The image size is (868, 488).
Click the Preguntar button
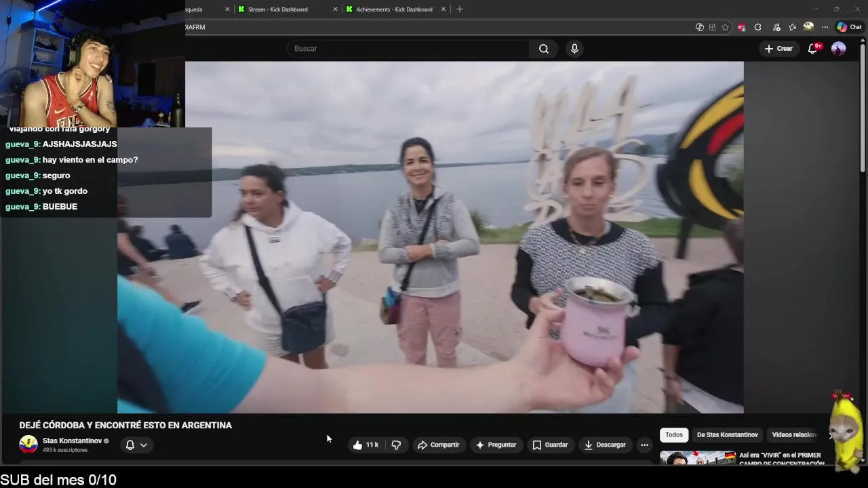496,445
